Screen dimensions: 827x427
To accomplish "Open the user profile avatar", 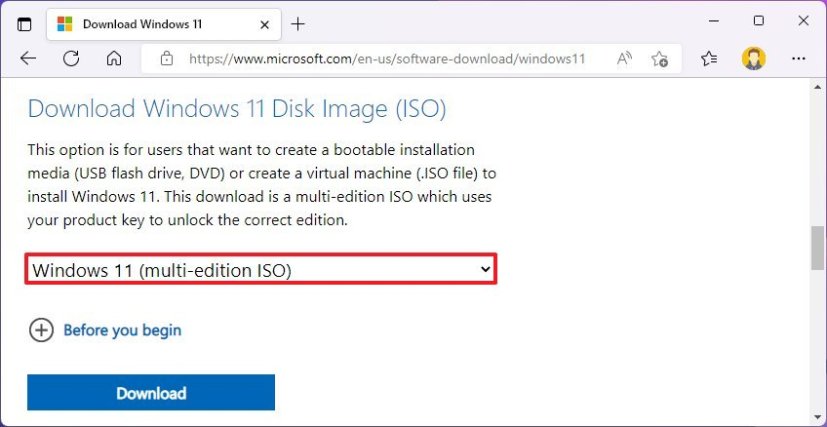I will pos(753,59).
